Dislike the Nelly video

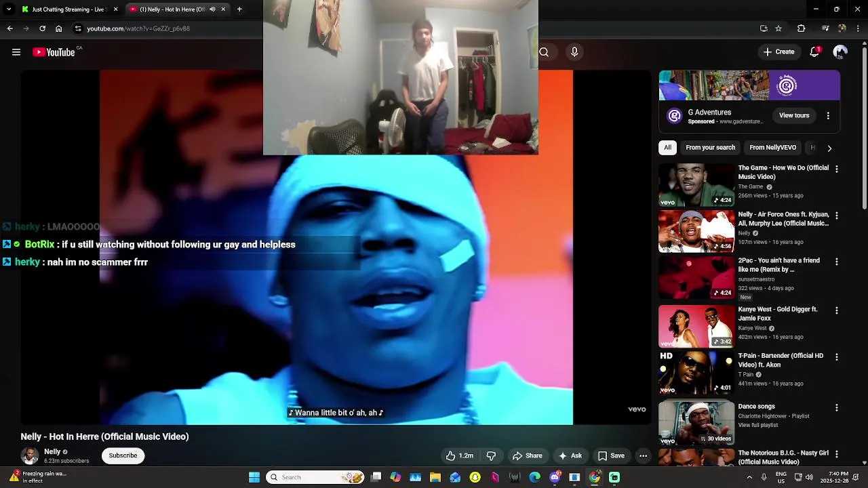[492, 455]
